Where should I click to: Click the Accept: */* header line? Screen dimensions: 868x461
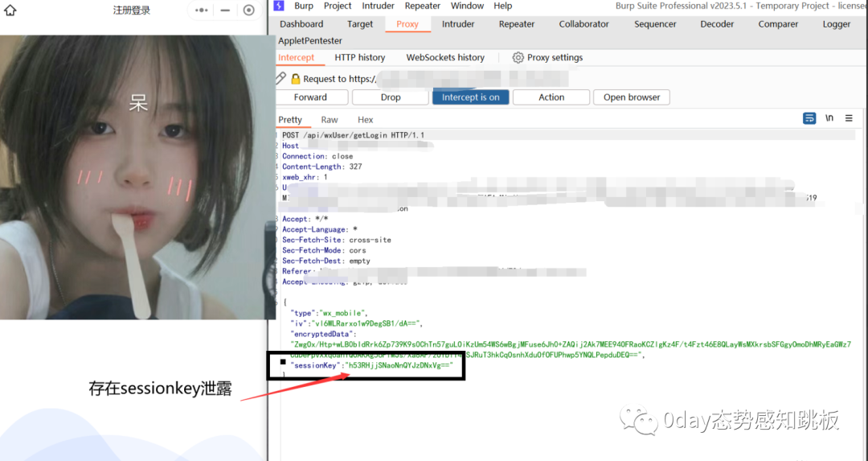305,219
